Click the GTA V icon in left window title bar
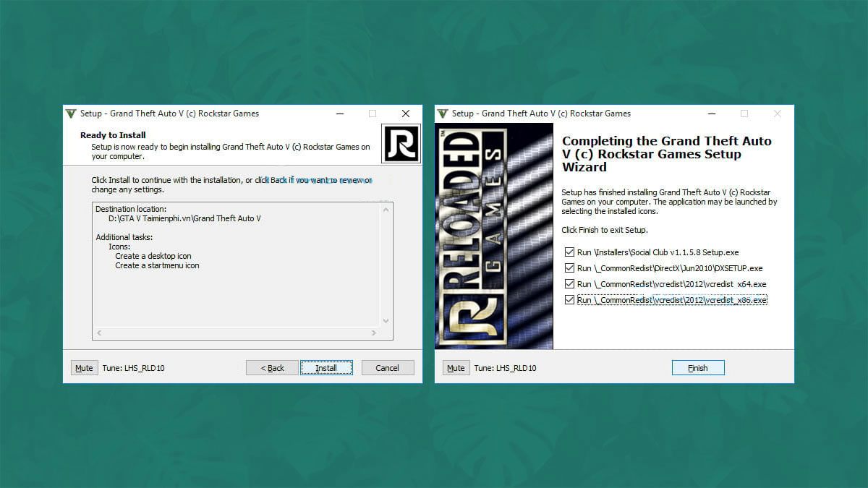868x488 pixels. 70,114
